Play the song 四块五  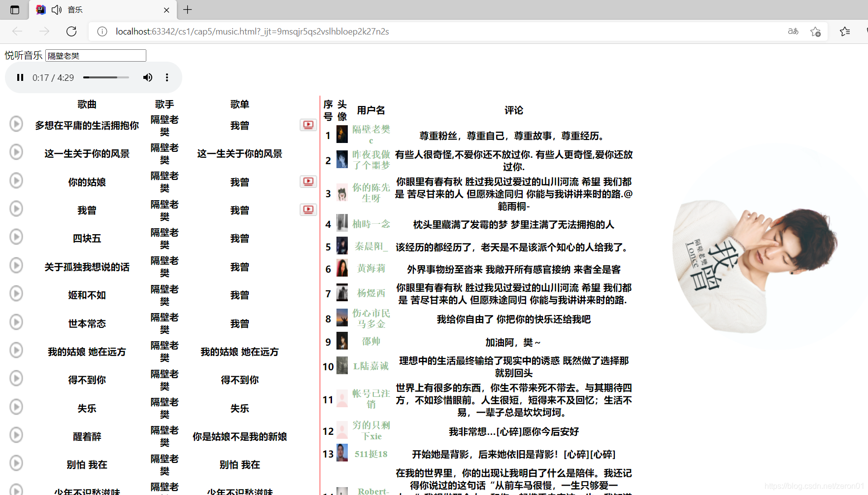pos(16,237)
